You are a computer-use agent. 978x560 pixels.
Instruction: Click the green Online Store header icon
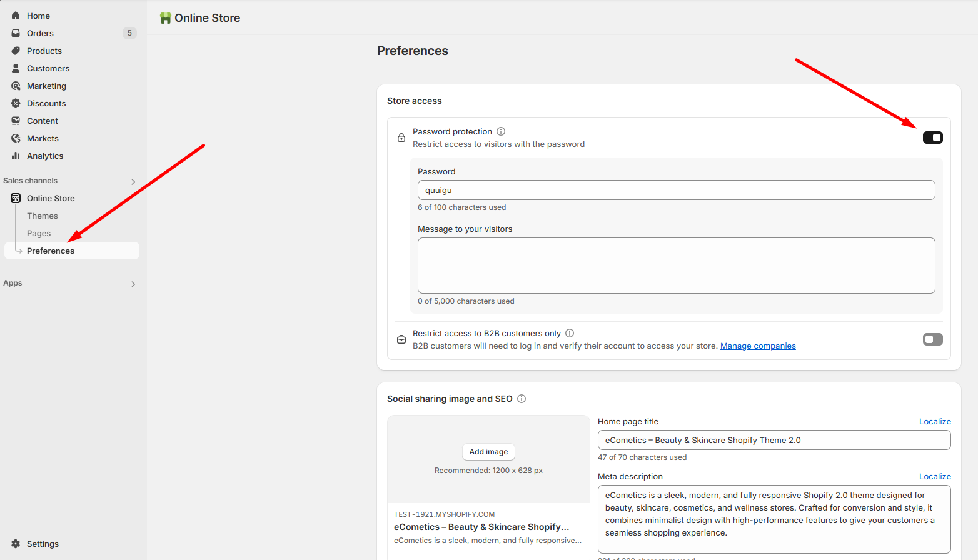coord(166,18)
